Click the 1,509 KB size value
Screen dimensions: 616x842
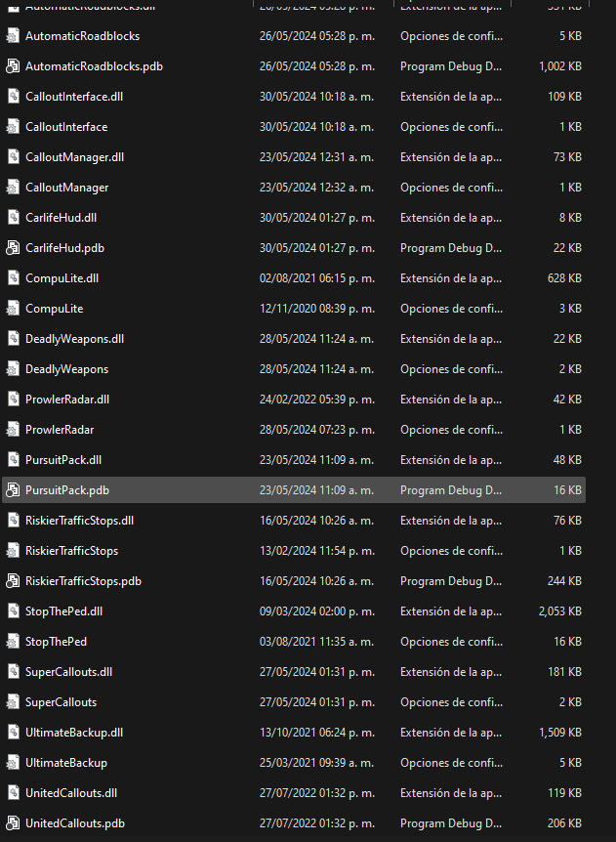click(x=560, y=733)
